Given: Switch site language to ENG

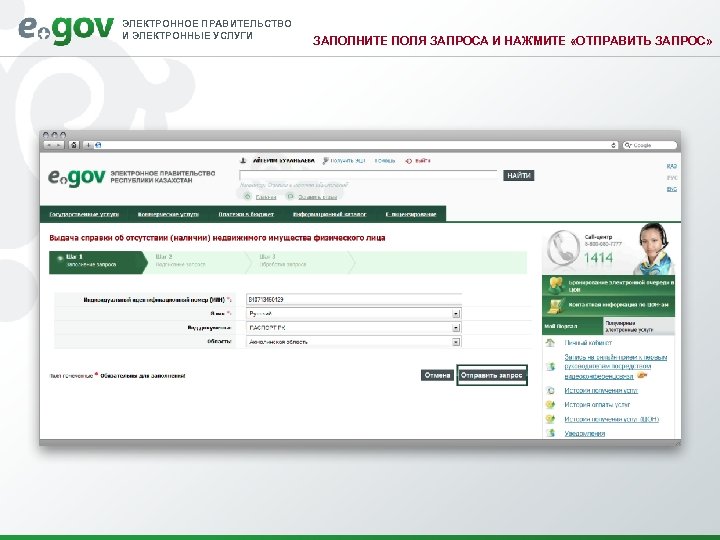Looking at the screenshot, I should click(671, 189).
